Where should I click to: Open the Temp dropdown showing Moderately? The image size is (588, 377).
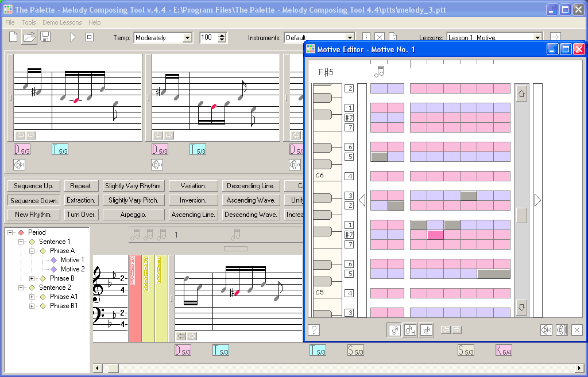(187, 38)
